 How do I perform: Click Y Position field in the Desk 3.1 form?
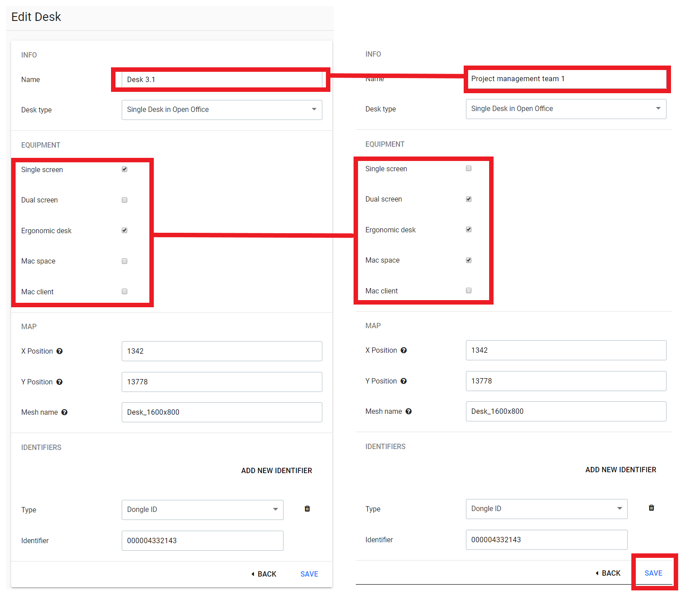tap(222, 382)
